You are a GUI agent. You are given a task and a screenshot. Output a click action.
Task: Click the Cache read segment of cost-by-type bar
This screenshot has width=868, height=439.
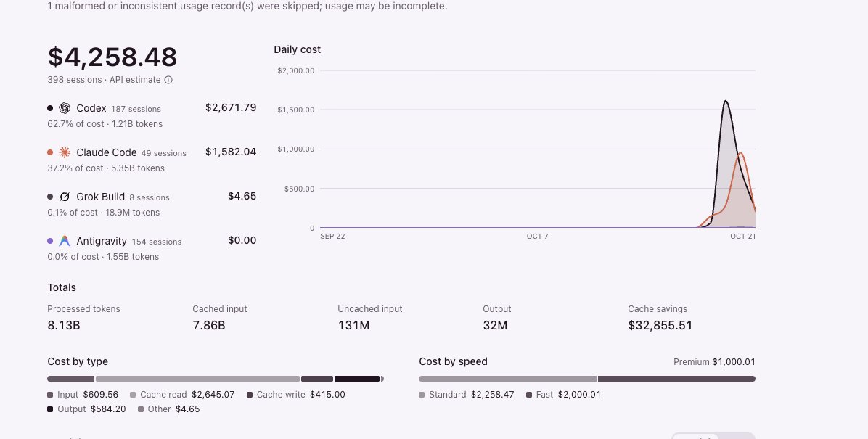[x=197, y=379]
